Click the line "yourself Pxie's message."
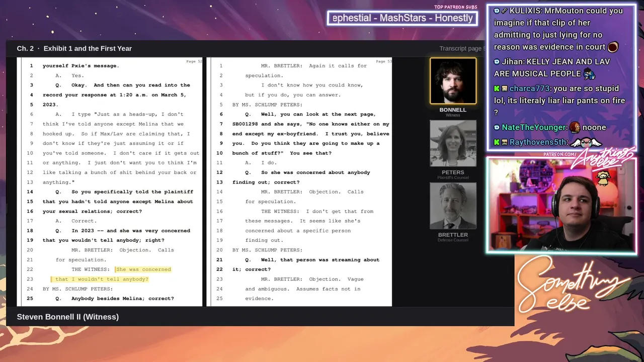The image size is (644, 362). click(80, 66)
